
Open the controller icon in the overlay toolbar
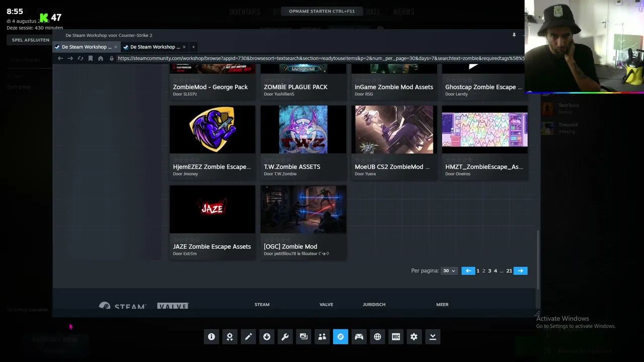point(359,337)
